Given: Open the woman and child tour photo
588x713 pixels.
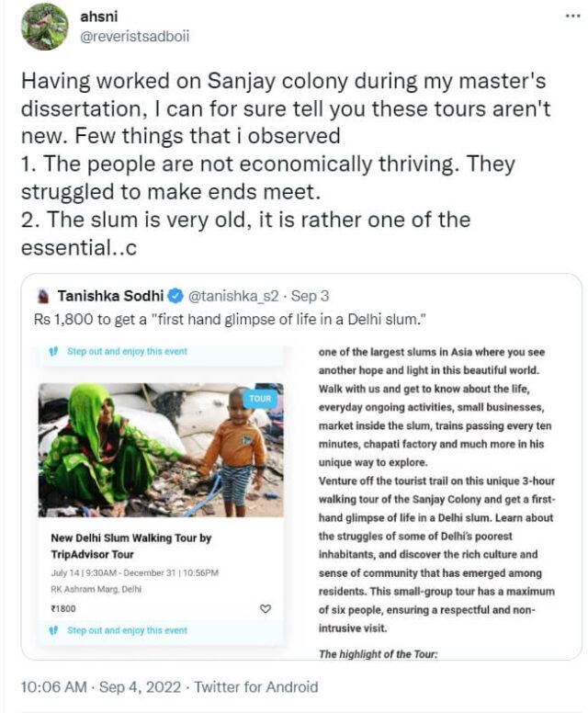Looking at the screenshot, I should pos(161,450).
